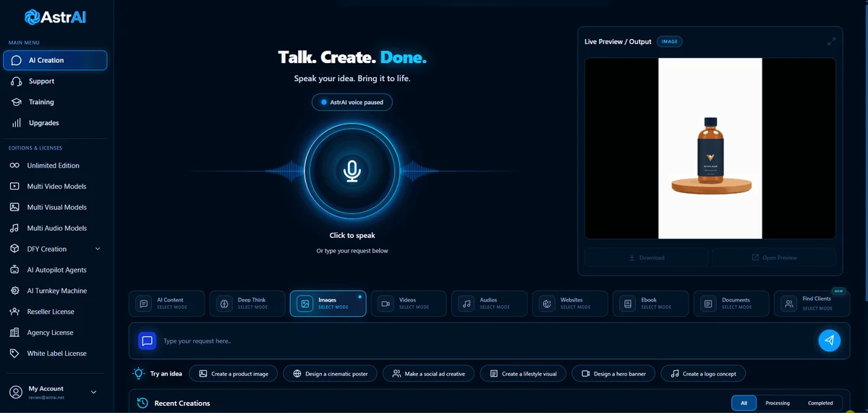The image size is (868, 413).
Task: Click the Open Preview button
Action: pos(774,257)
